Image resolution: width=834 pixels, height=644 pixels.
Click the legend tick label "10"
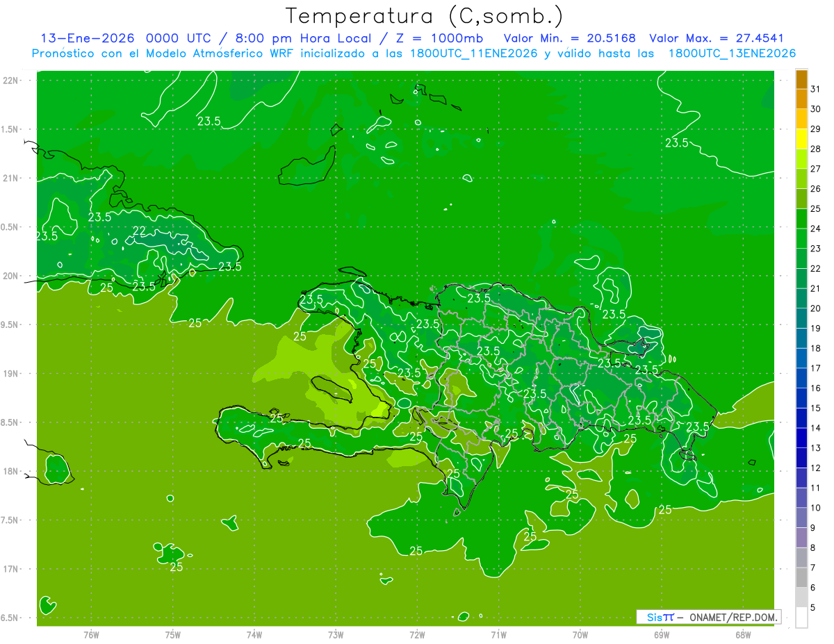tap(816, 508)
